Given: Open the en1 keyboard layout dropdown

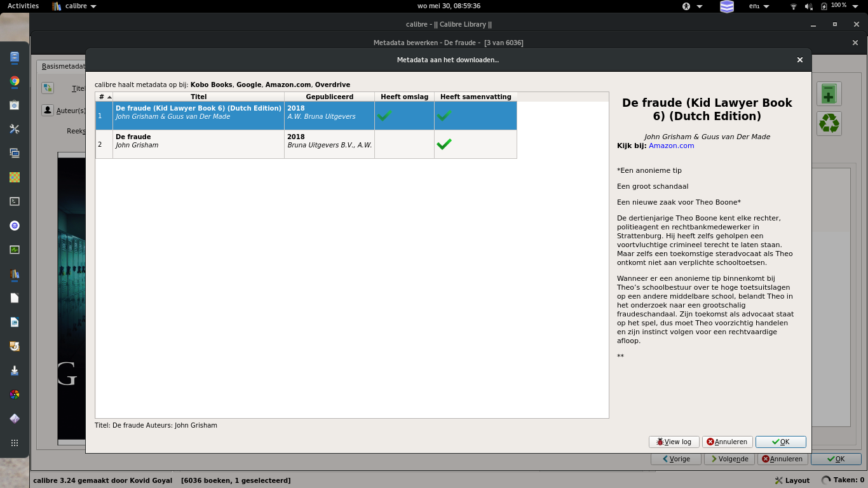Looking at the screenshot, I should (x=759, y=6).
